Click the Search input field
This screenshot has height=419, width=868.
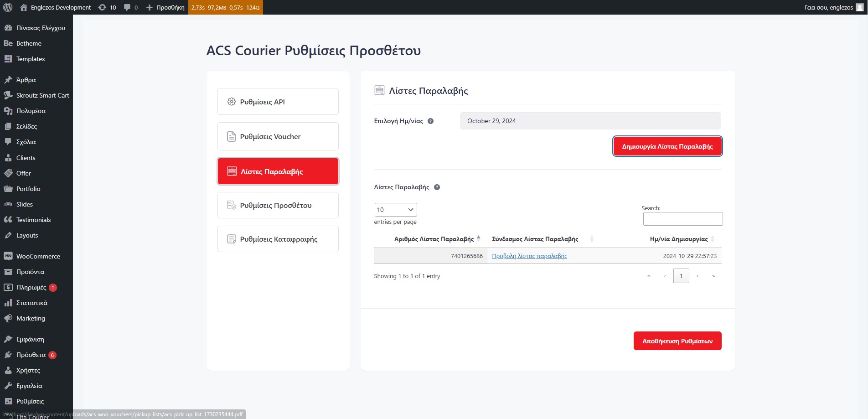point(683,219)
